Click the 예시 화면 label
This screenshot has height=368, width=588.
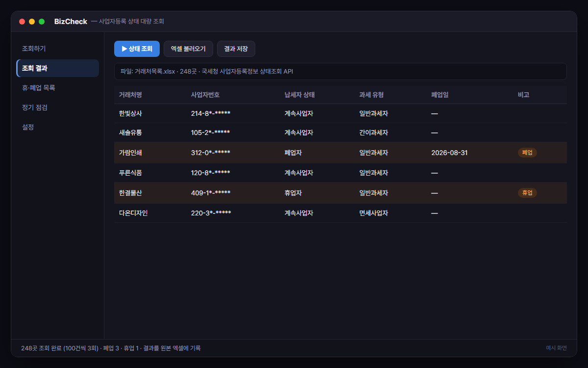pyautogui.click(x=556, y=348)
